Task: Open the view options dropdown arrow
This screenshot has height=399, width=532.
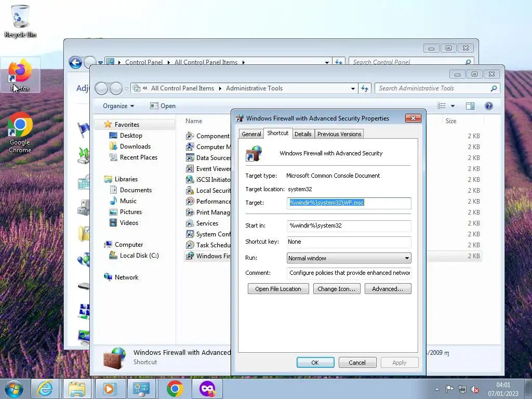Action: (x=453, y=106)
